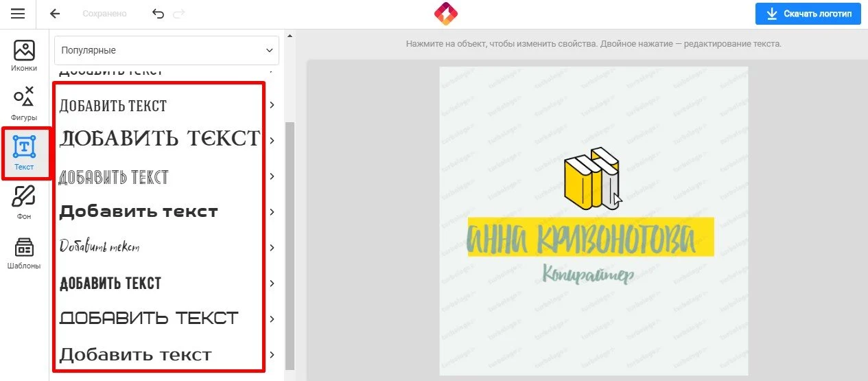Open the hamburger menu icon

pyautogui.click(x=18, y=14)
